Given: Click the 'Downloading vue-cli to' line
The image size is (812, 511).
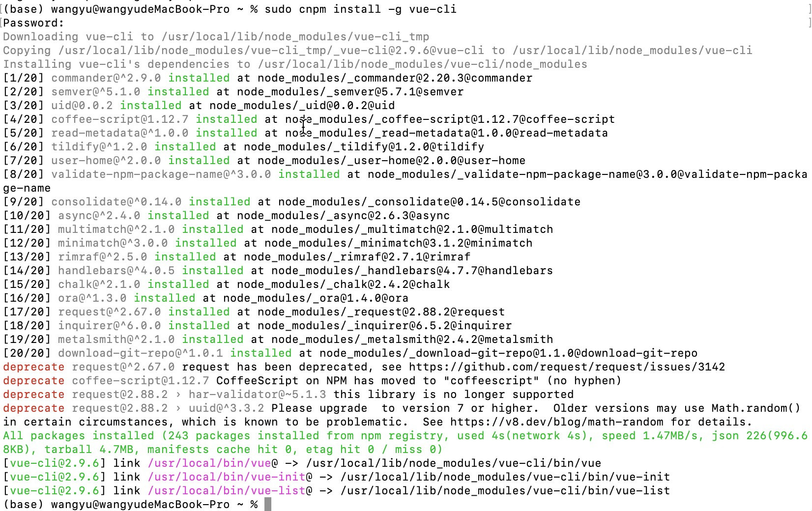Looking at the screenshot, I should pyautogui.click(x=216, y=37).
